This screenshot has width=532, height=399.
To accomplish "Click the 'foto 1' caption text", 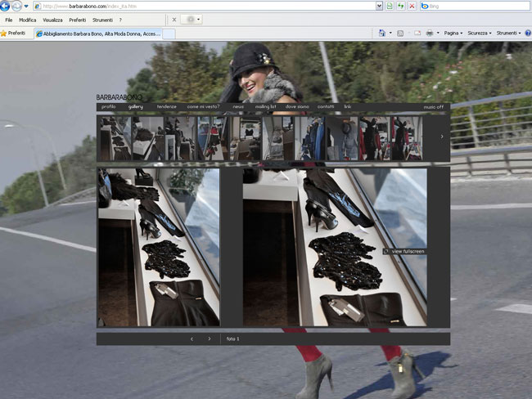I will pos(232,338).
